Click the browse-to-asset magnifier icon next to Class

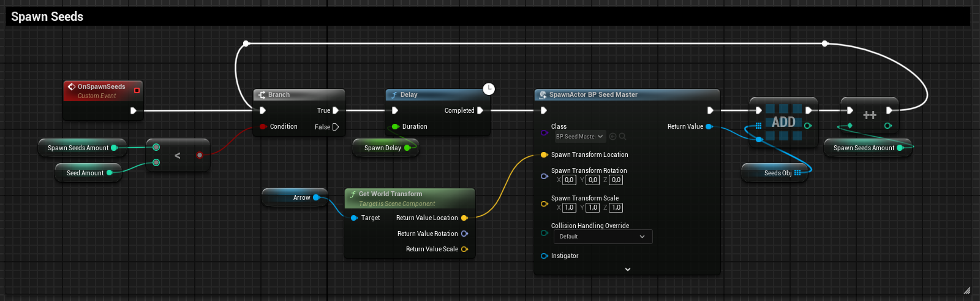(622, 137)
